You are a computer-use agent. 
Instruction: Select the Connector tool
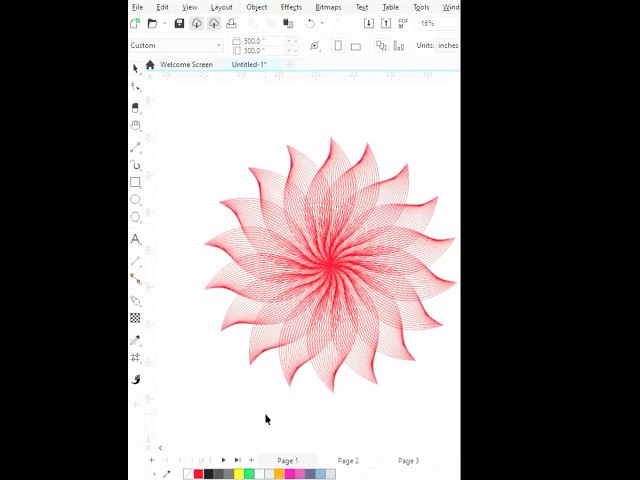(136, 279)
